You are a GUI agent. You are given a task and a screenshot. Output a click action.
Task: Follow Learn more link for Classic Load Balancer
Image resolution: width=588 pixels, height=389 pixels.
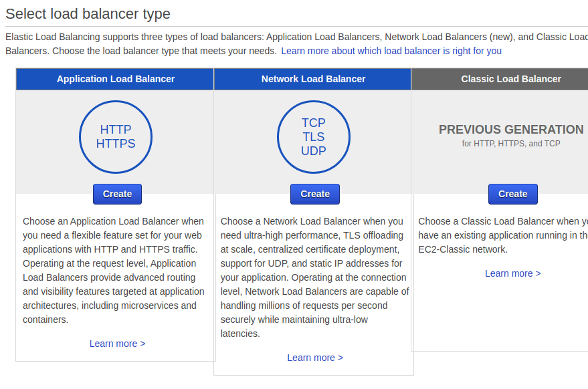(x=512, y=273)
